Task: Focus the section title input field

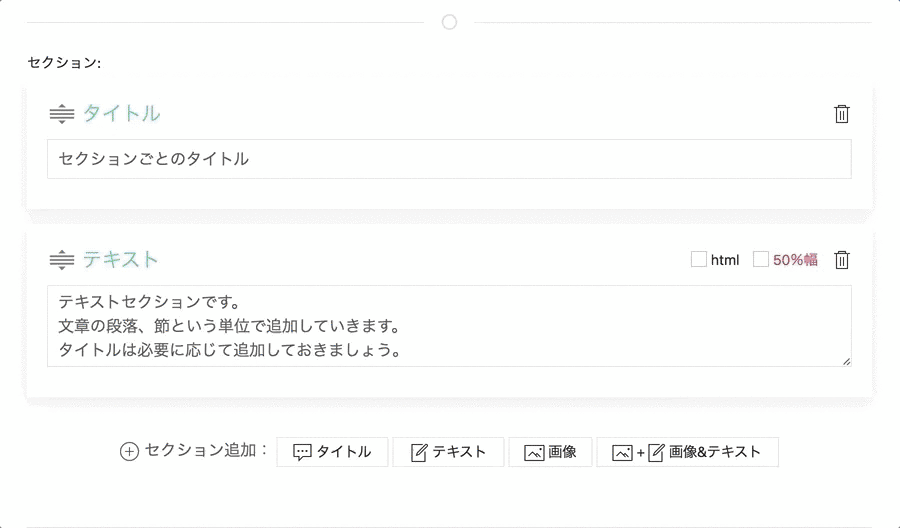Action: (x=449, y=159)
